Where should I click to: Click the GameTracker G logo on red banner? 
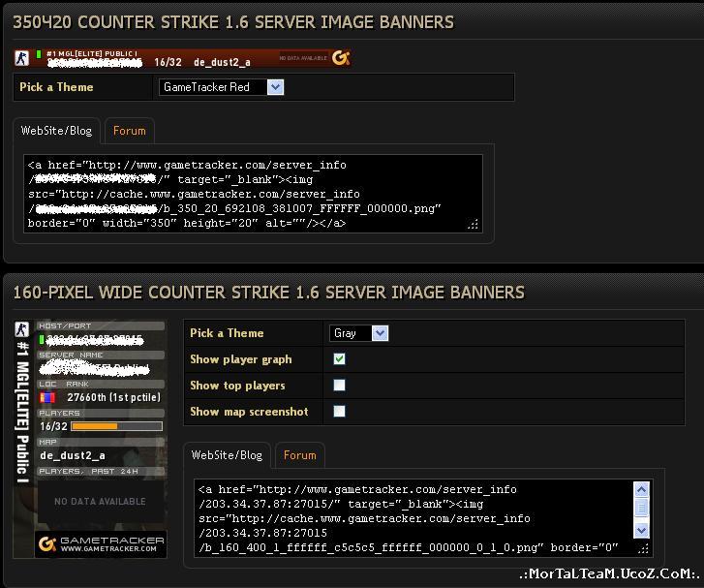click(x=341, y=57)
